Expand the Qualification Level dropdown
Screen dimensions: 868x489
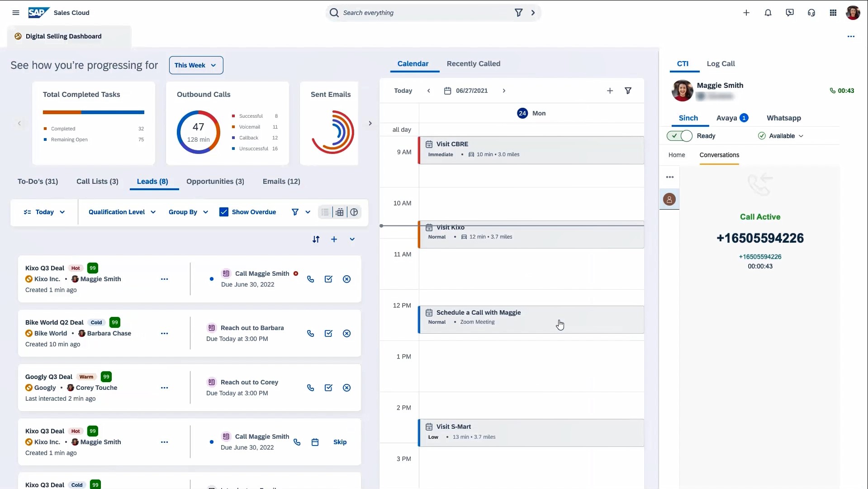point(122,212)
